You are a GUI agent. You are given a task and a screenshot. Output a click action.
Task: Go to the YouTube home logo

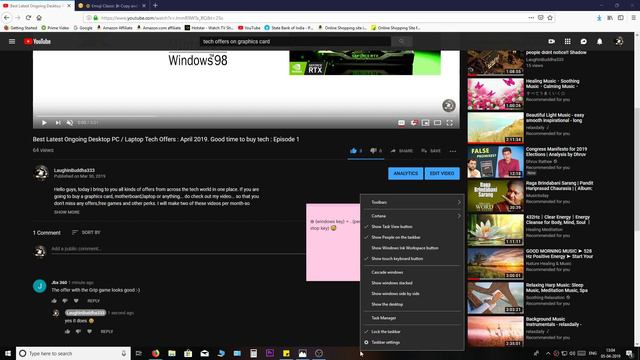pos(37,41)
